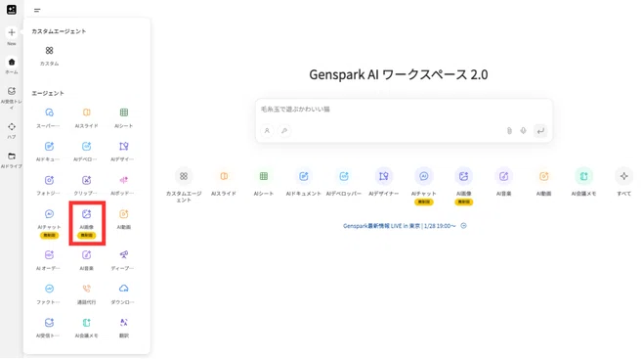This screenshot has width=644, height=359.
Task: Start a new session with the New plus icon
Action: 12,32
